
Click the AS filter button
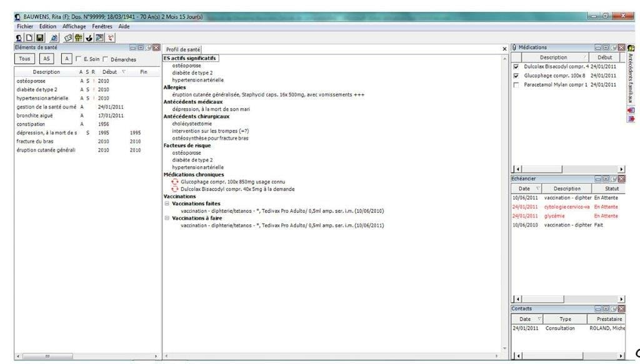click(x=45, y=59)
